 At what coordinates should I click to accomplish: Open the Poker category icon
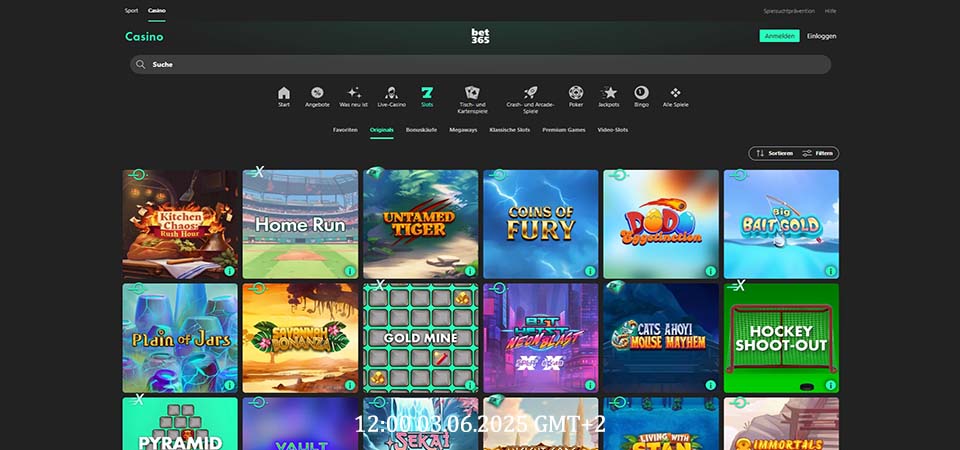(x=576, y=93)
